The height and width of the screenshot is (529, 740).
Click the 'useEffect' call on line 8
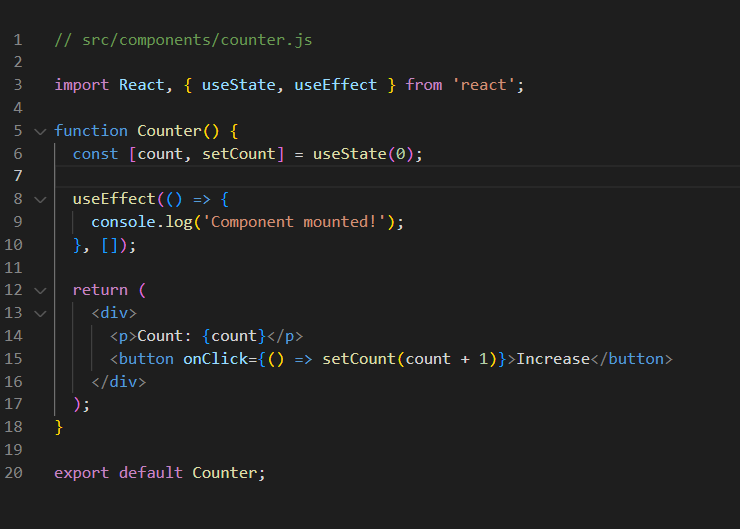tap(114, 199)
